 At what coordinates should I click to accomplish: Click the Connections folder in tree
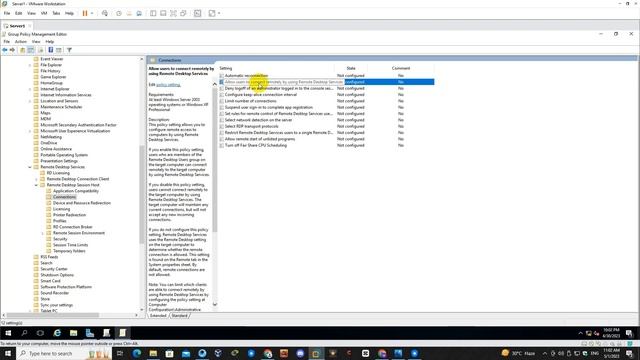click(64, 197)
